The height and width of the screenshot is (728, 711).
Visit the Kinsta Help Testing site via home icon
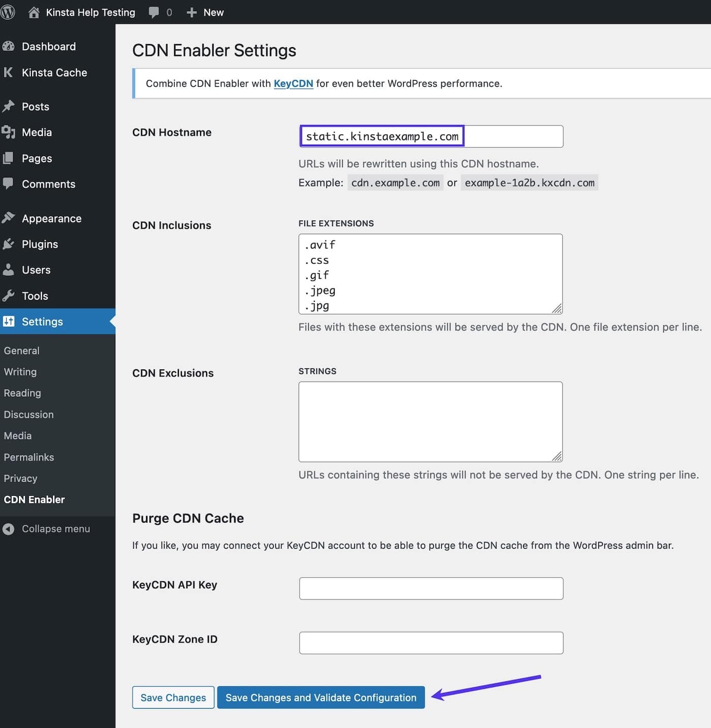pyautogui.click(x=34, y=12)
